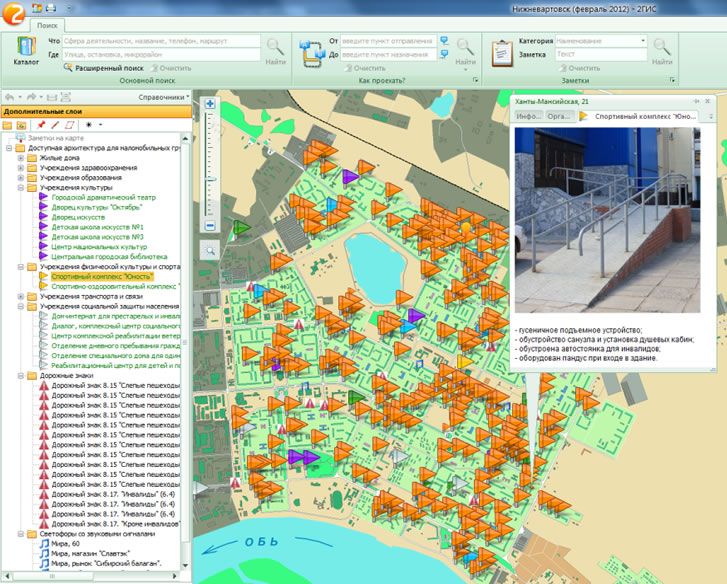Open the Категория combo box
Viewport: 727px width, 584px height.
coord(601,41)
